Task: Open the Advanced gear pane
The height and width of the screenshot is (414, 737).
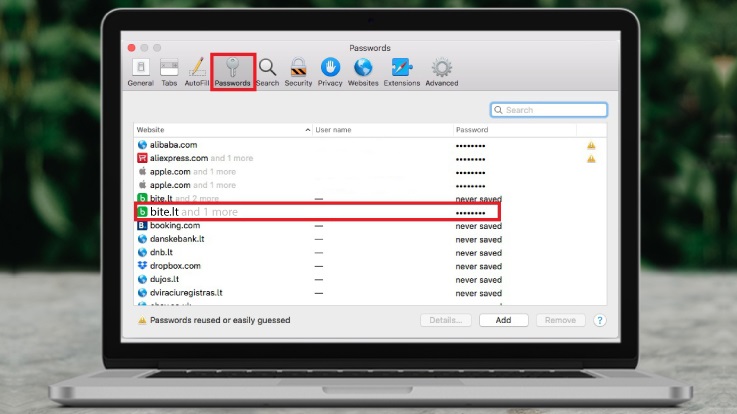Action: (x=441, y=71)
